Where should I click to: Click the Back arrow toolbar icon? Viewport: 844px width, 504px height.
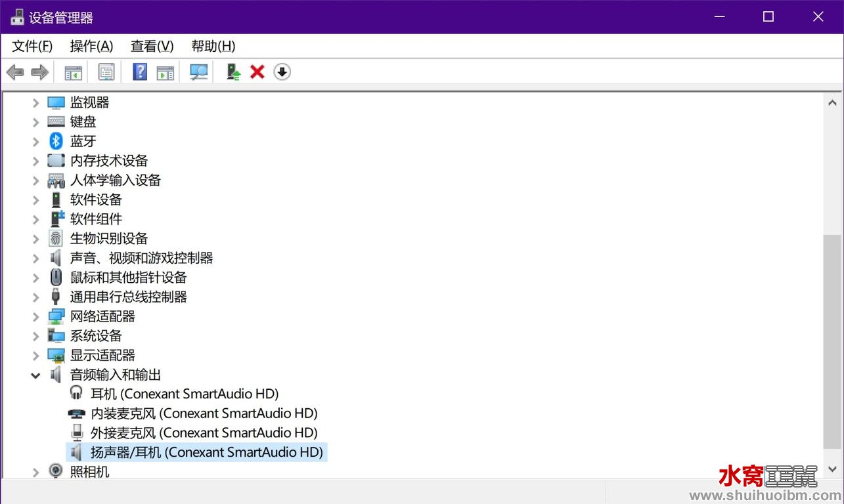coord(15,72)
